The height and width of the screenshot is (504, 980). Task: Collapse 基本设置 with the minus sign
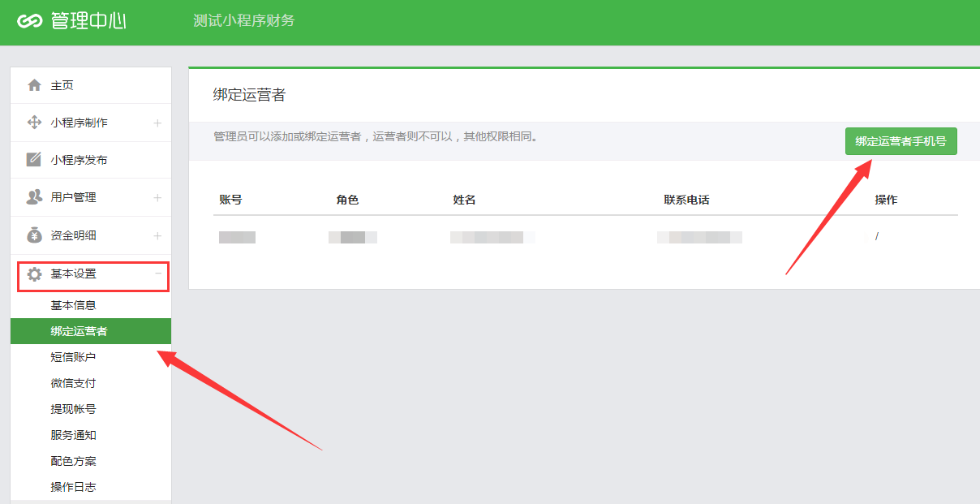pos(157,274)
